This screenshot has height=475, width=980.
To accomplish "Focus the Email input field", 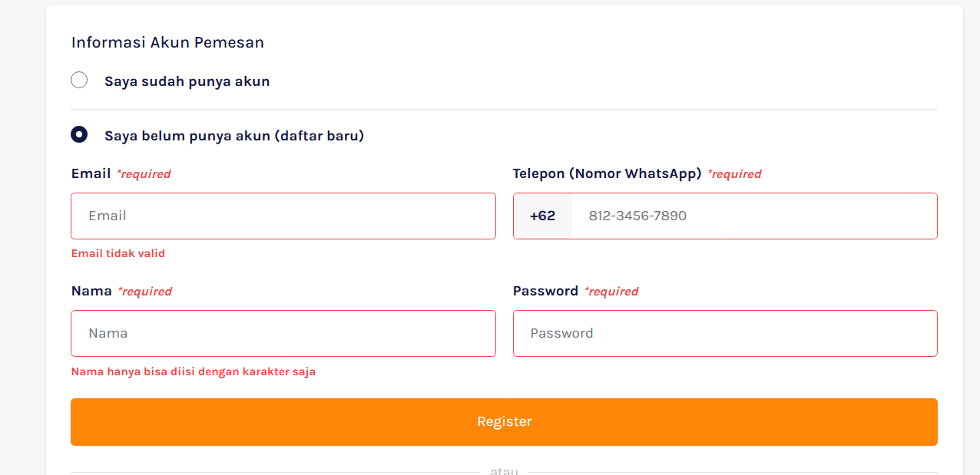I will tap(283, 216).
